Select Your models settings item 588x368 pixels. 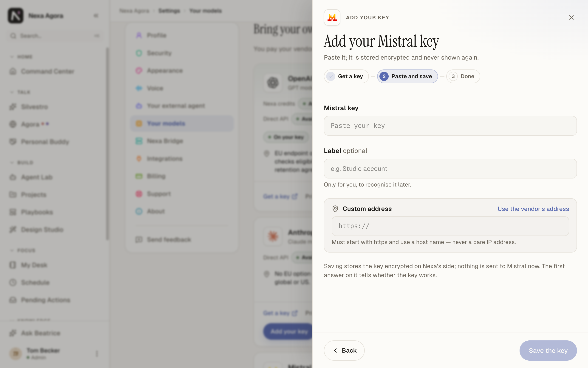pos(182,124)
